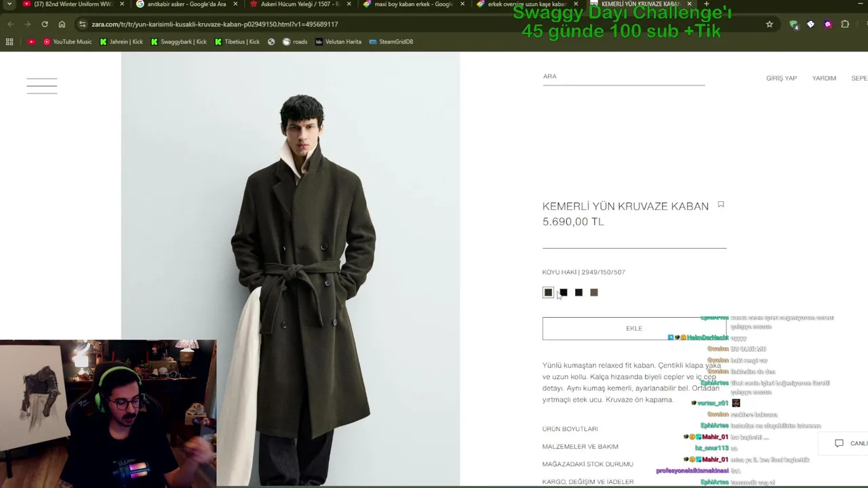Add the coat with Ekle button
Screen dimensions: 868x488
(x=634, y=329)
